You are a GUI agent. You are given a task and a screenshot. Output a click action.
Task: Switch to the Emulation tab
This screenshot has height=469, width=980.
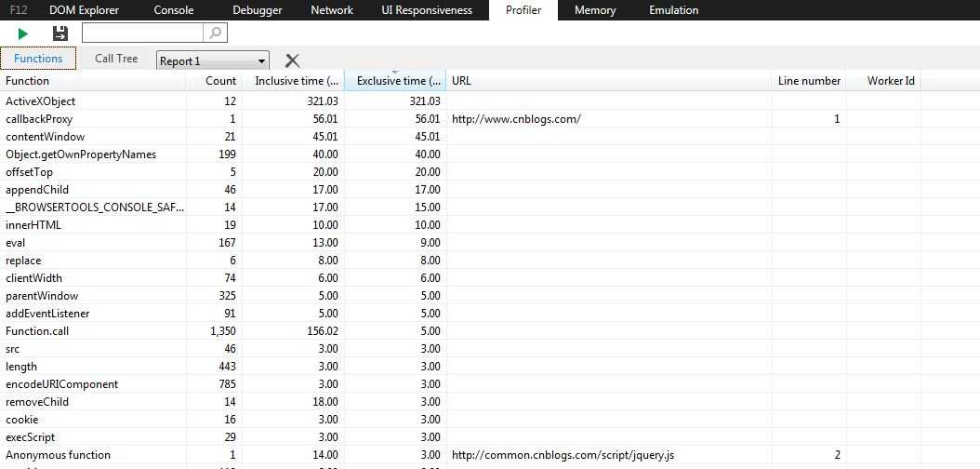[674, 10]
